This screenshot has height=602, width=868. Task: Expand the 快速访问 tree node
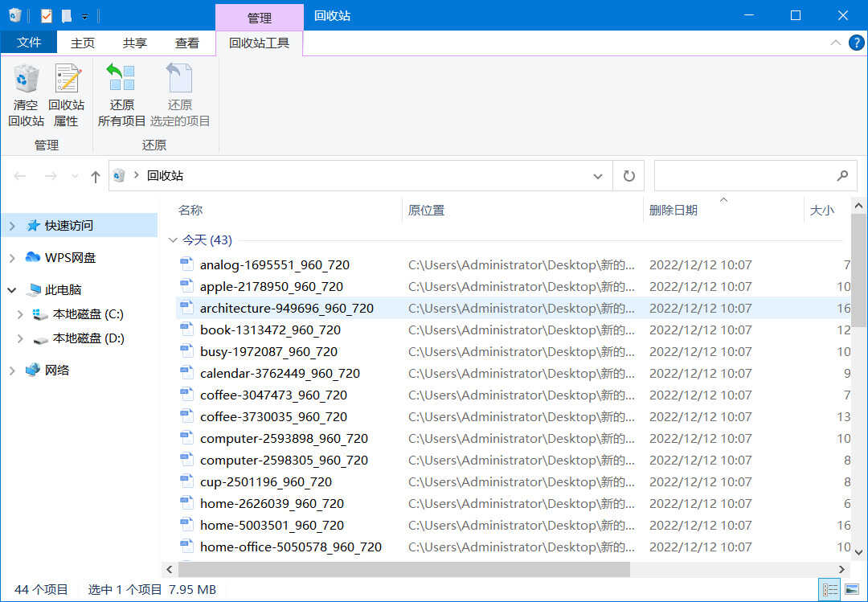(12, 226)
